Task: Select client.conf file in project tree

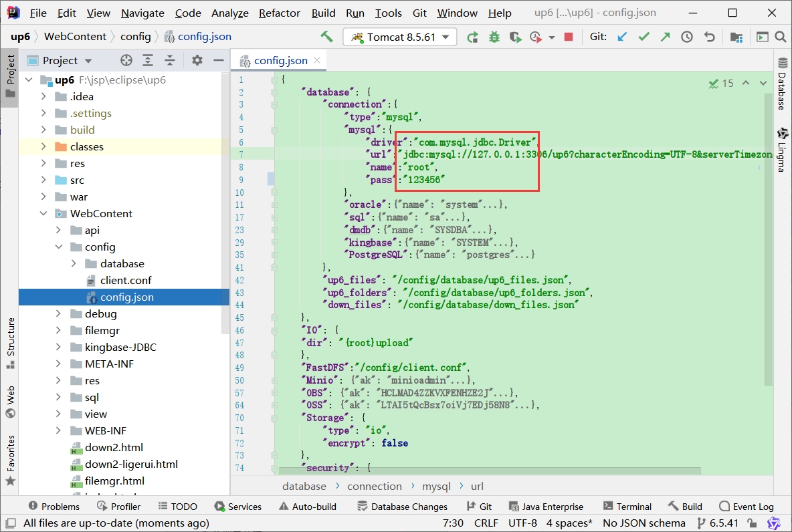Action: (x=125, y=281)
